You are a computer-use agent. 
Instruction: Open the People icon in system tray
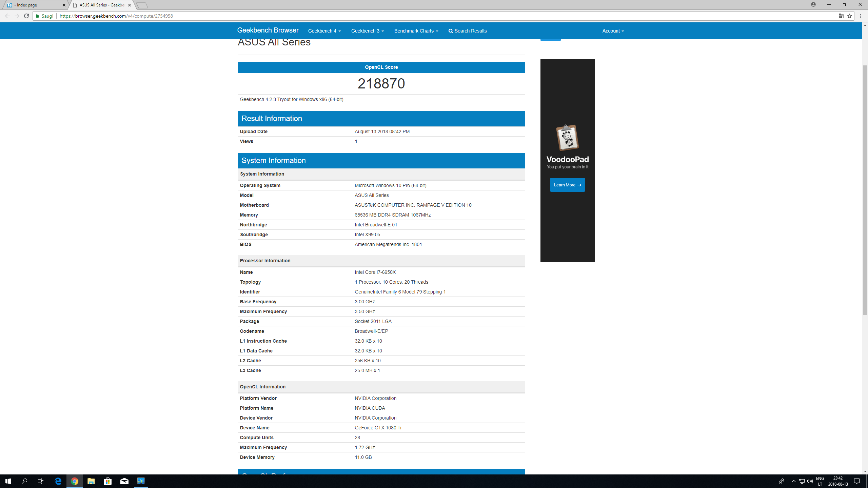[x=782, y=481]
